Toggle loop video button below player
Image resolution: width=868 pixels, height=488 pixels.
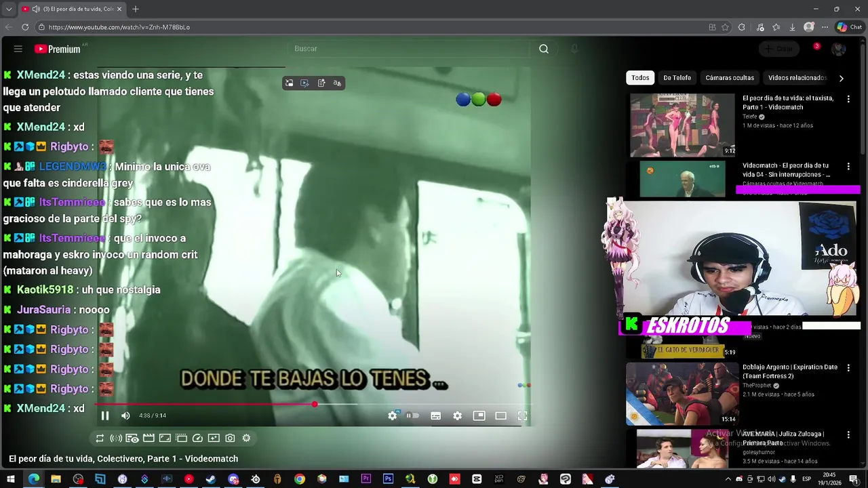coord(100,439)
